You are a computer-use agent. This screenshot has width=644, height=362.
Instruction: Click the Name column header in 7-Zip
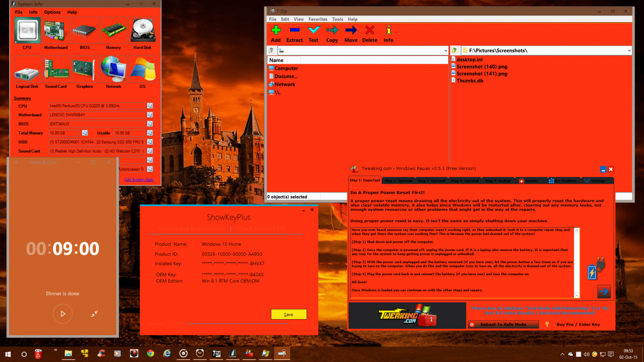284,60
